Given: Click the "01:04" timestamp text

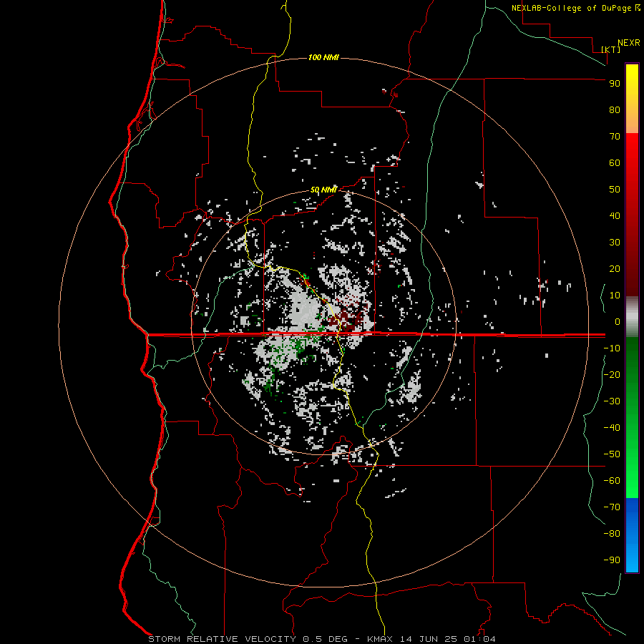Looking at the screenshot, I should click(x=479, y=639).
